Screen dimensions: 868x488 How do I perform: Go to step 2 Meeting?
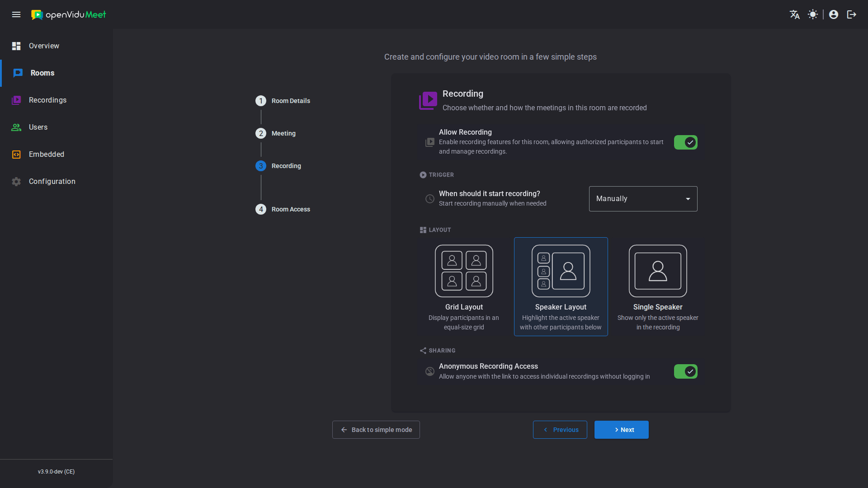(276, 133)
